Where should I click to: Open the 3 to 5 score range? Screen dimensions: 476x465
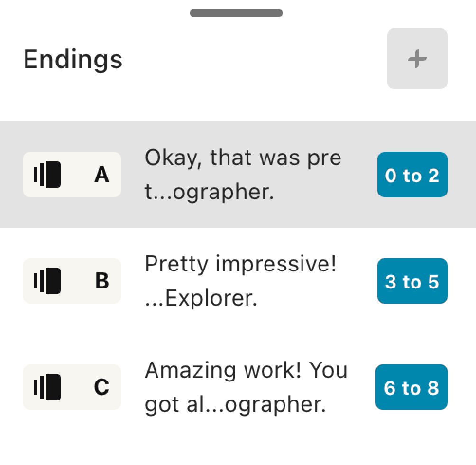coord(412,281)
